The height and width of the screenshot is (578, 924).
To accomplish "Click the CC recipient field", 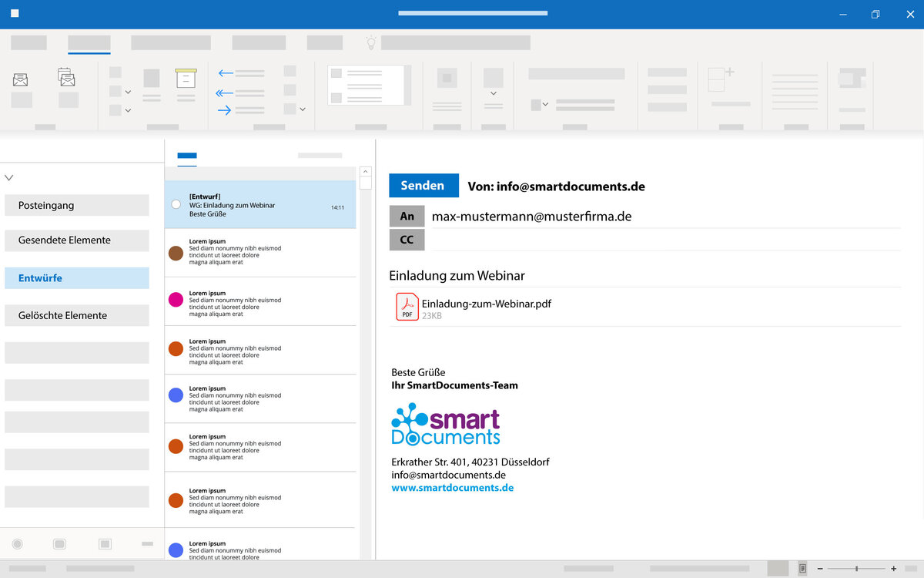I will pyautogui.click(x=662, y=240).
